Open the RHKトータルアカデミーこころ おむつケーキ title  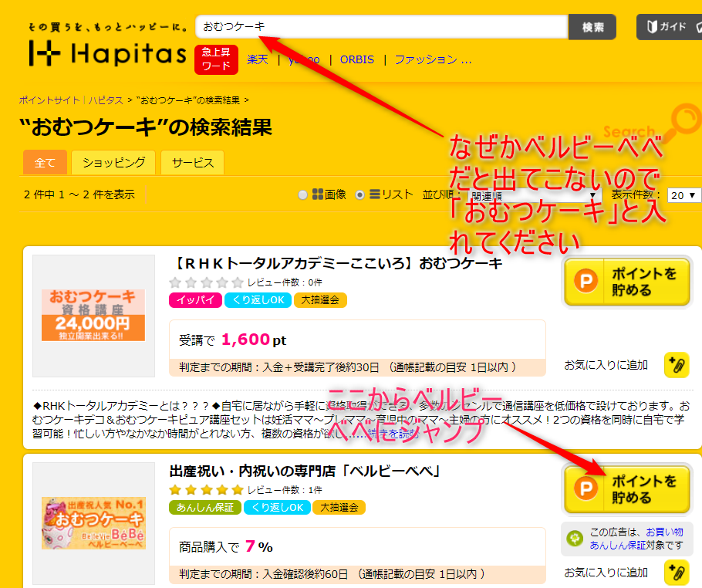tap(336, 263)
